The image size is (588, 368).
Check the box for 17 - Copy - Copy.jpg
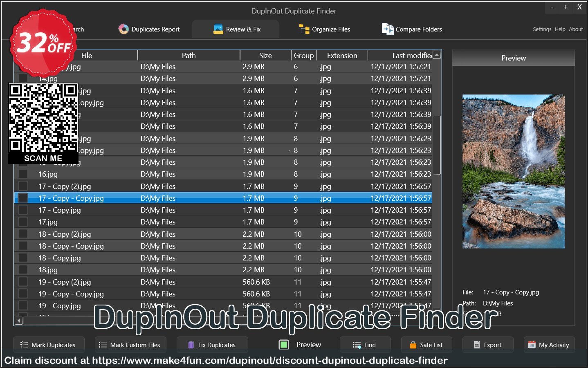[x=23, y=198]
